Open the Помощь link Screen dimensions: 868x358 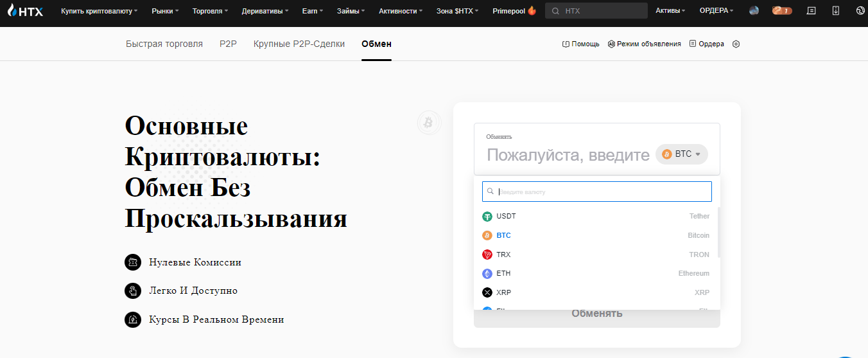581,44
